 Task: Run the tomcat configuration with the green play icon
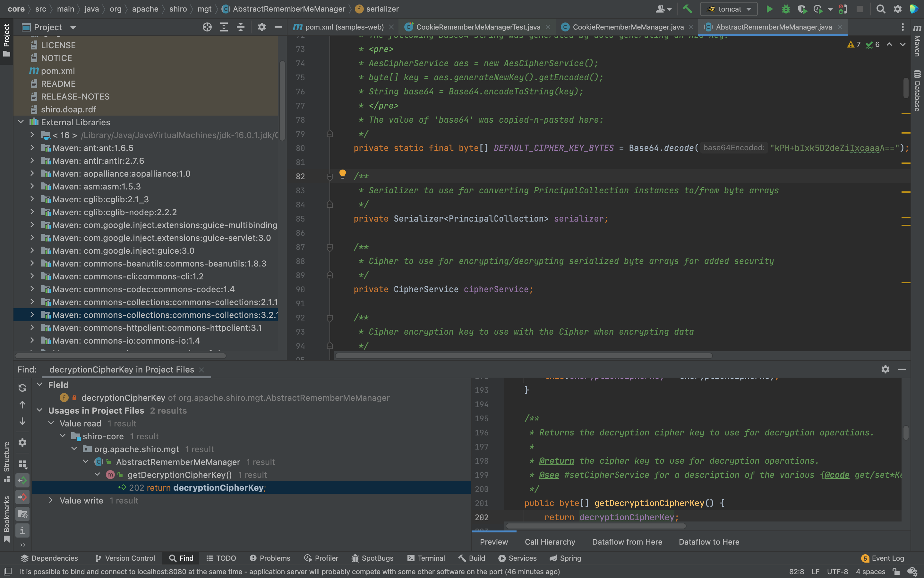pos(769,9)
